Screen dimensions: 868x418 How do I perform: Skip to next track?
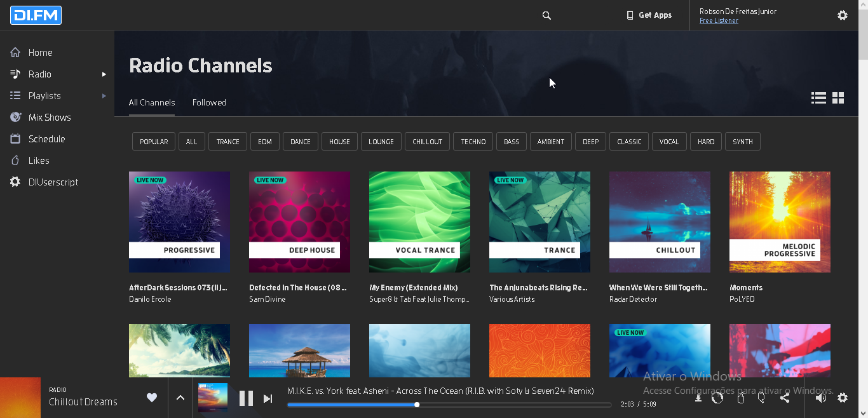268,398
